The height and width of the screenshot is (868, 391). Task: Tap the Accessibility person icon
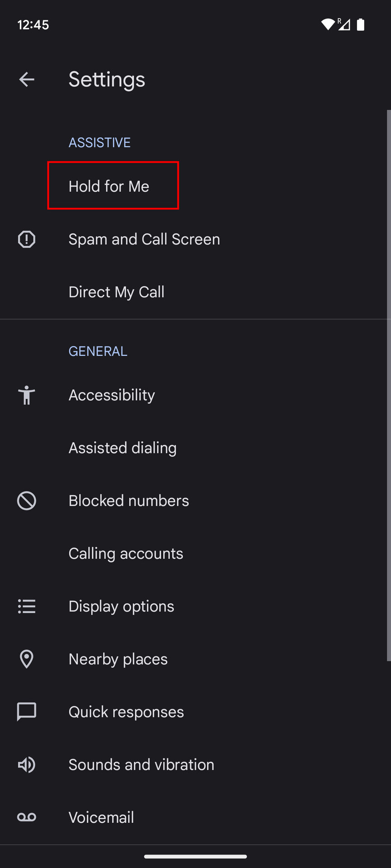(x=27, y=395)
